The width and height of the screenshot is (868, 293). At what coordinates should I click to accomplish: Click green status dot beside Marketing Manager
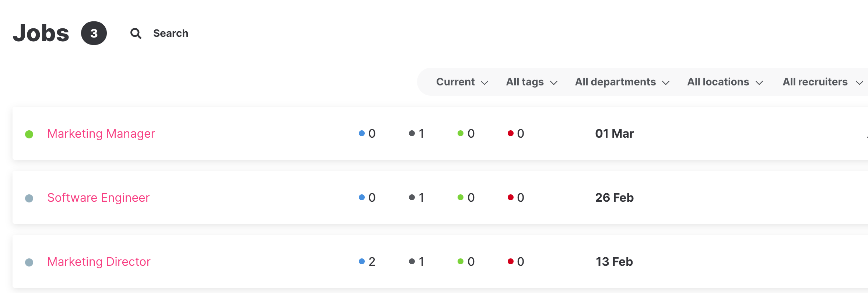[29, 134]
